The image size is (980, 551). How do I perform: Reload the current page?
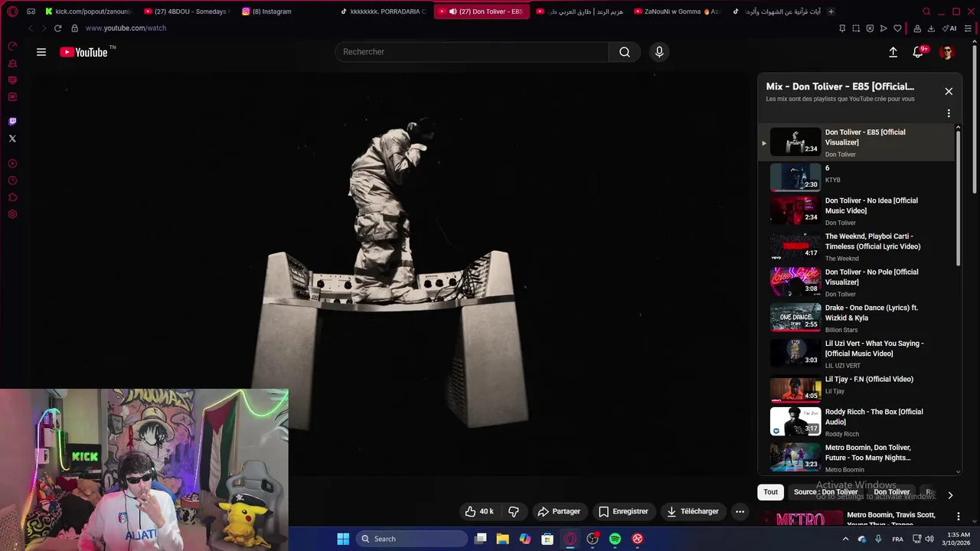(x=57, y=28)
